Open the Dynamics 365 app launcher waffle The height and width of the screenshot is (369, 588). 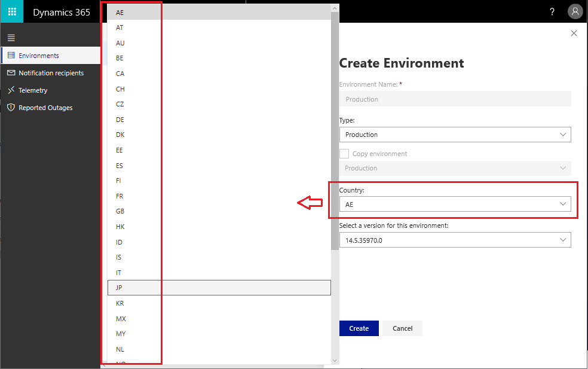click(12, 11)
